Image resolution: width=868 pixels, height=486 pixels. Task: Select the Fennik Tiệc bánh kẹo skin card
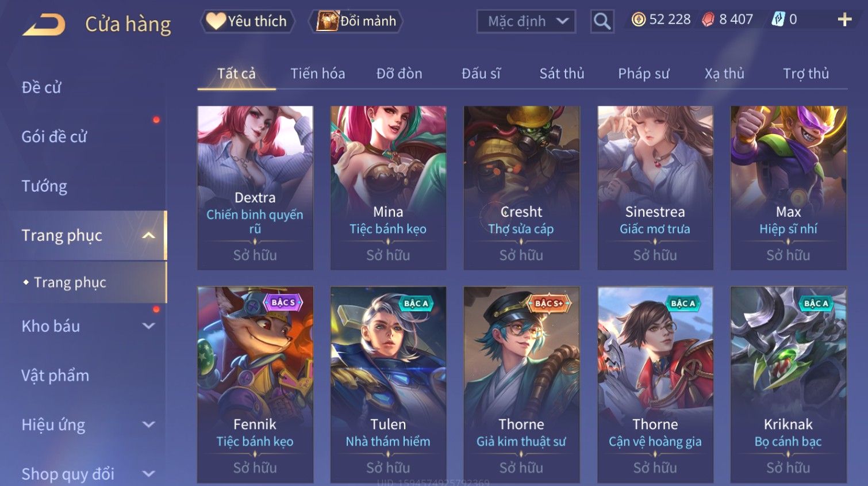pos(255,385)
